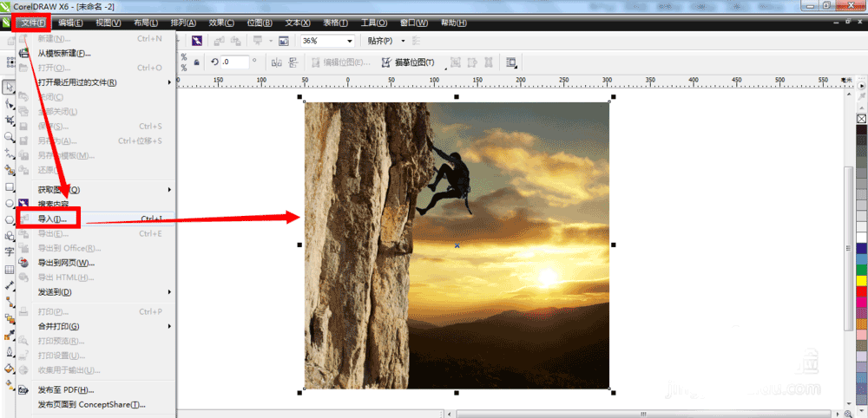Pick the green palette swatch
The width and height of the screenshot is (868, 418).
[861, 269]
